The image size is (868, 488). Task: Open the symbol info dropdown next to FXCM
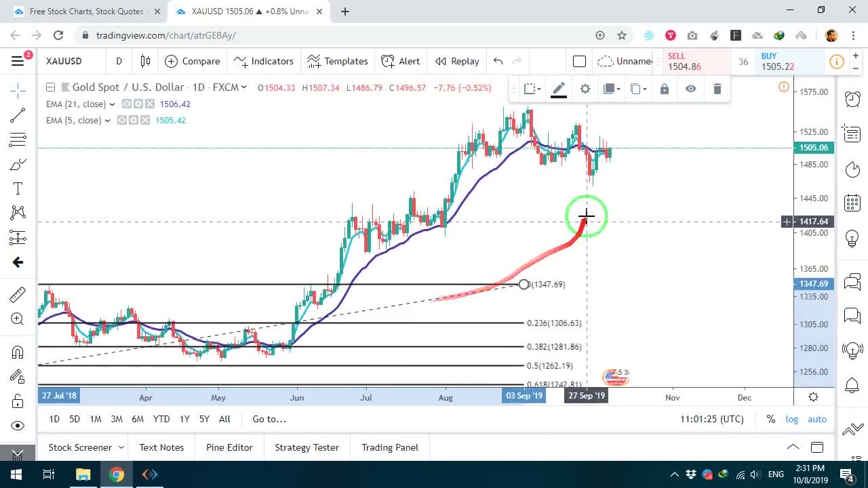click(x=243, y=87)
